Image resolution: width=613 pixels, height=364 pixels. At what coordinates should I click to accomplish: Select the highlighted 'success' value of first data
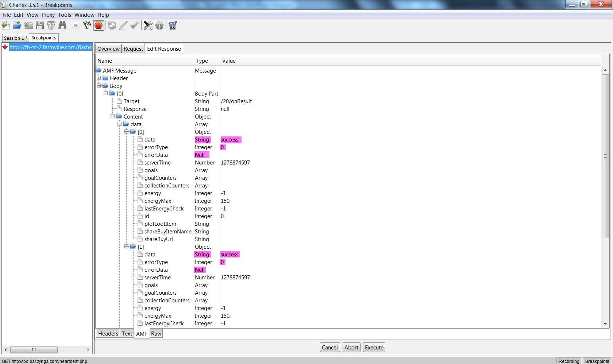tap(230, 140)
